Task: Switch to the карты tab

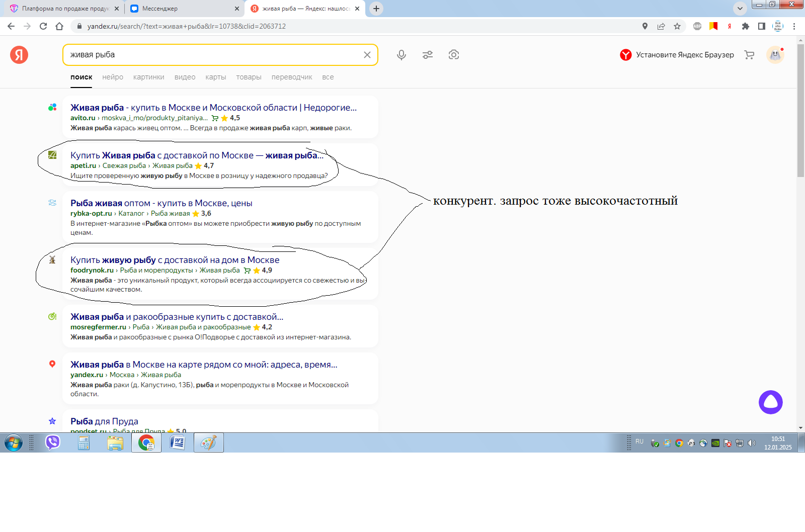Action: (x=215, y=77)
